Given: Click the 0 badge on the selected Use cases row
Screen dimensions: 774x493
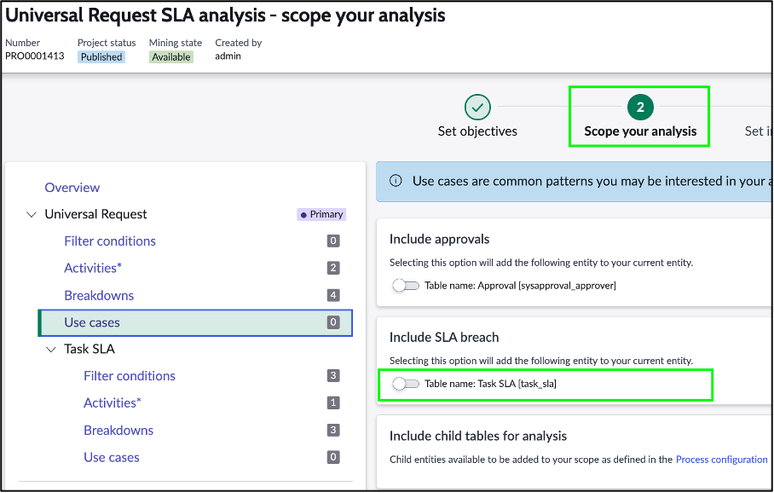Looking at the screenshot, I should (x=333, y=322).
